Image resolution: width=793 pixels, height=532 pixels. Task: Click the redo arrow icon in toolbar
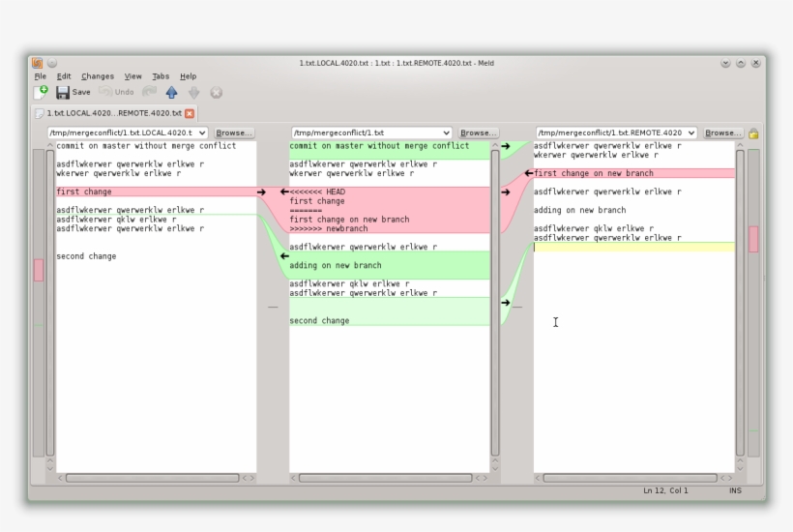pos(149,92)
